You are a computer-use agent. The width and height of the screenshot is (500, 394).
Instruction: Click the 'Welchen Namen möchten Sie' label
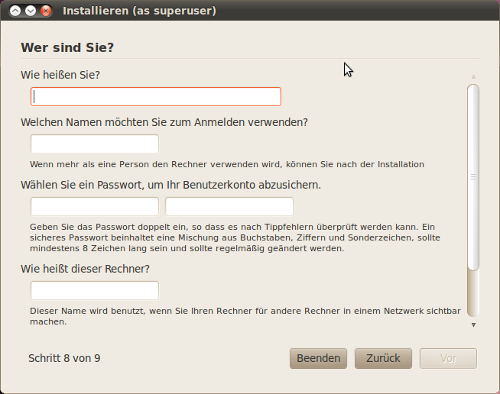164,122
